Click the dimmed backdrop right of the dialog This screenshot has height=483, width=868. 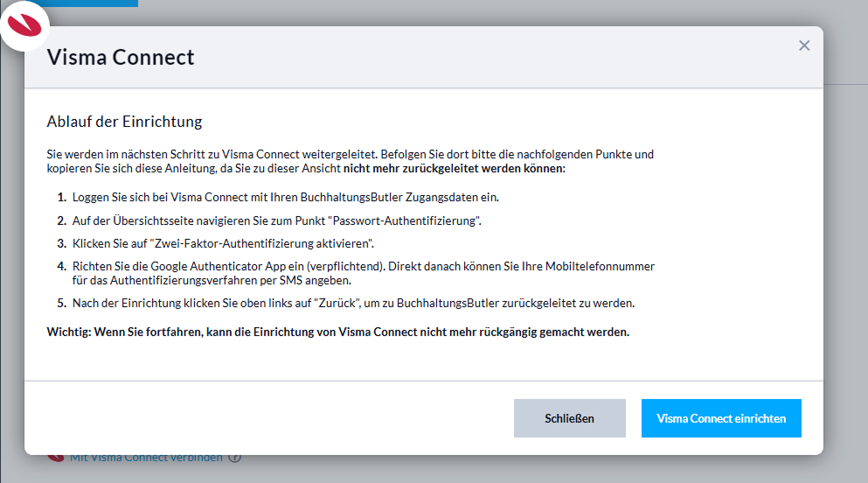(845, 262)
